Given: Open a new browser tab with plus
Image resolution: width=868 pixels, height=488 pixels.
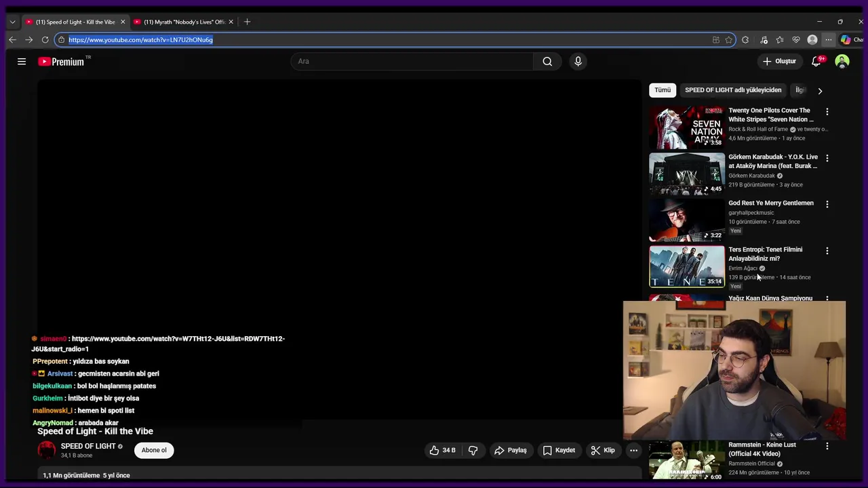Looking at the screenshot, I should [247, 22].
